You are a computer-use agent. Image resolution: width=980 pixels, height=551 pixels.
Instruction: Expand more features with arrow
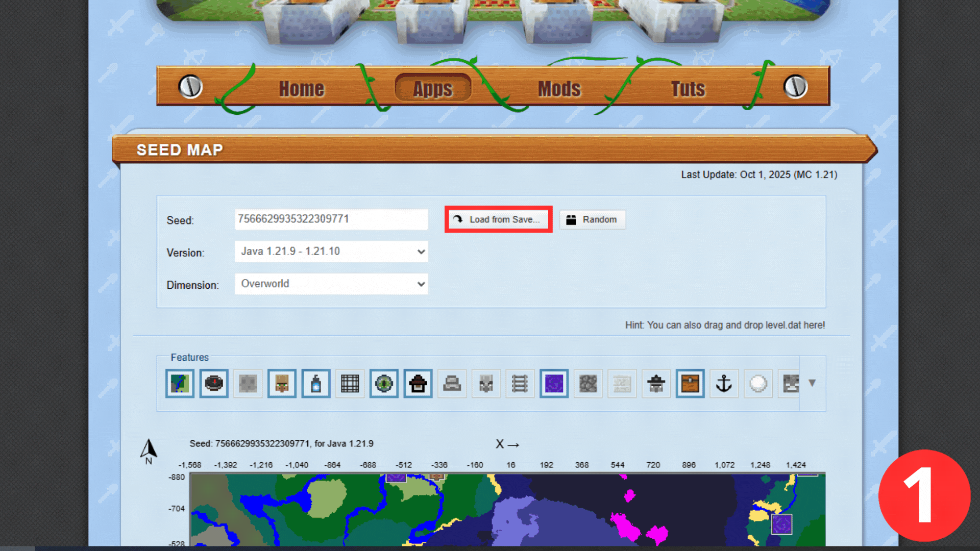click(812, 383)
